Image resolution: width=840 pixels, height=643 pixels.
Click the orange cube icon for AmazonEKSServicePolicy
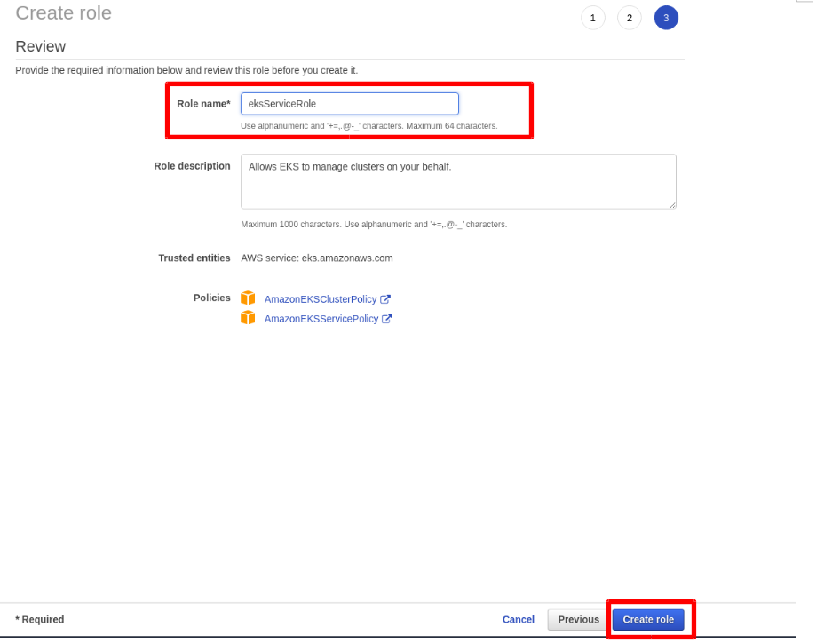pyautogui.click(x=248, y=317)
